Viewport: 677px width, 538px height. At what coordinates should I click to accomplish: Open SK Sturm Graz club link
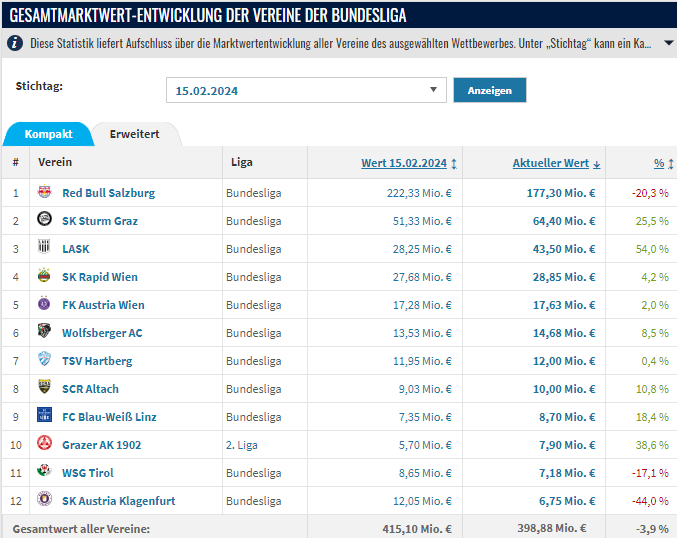[100, 221]
